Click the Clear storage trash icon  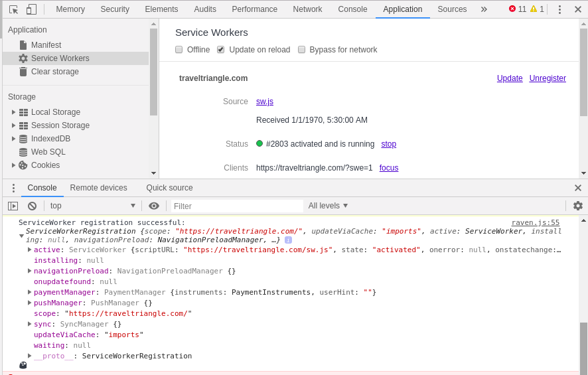point(23,72)
